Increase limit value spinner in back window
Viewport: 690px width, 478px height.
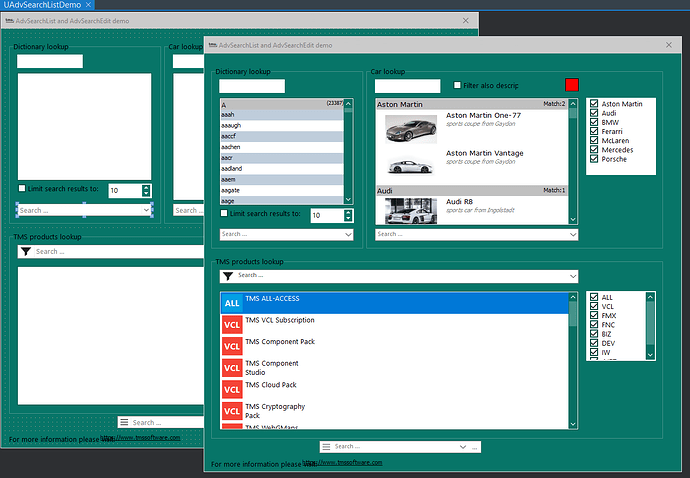click(x=146, y=188)
